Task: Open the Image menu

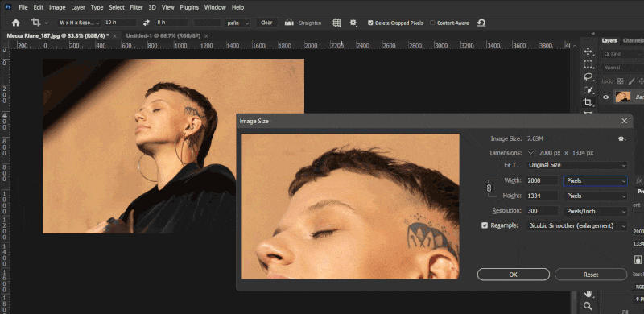Action: tap(57, 7)
